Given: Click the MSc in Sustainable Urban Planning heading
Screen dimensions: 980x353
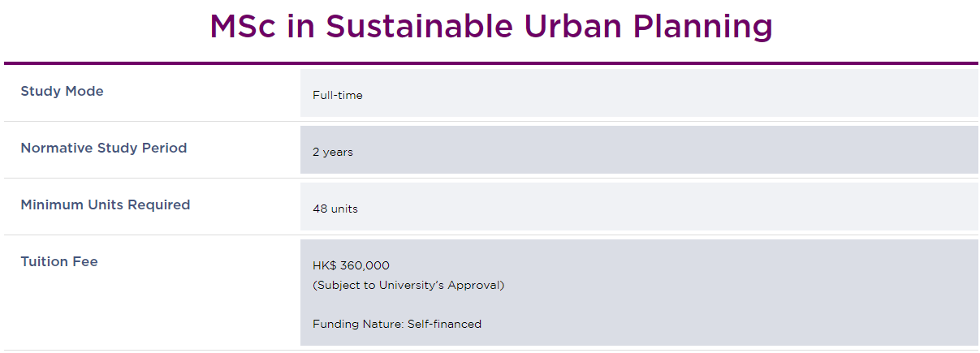Looking at the screenshot, I should pos(490,27).
